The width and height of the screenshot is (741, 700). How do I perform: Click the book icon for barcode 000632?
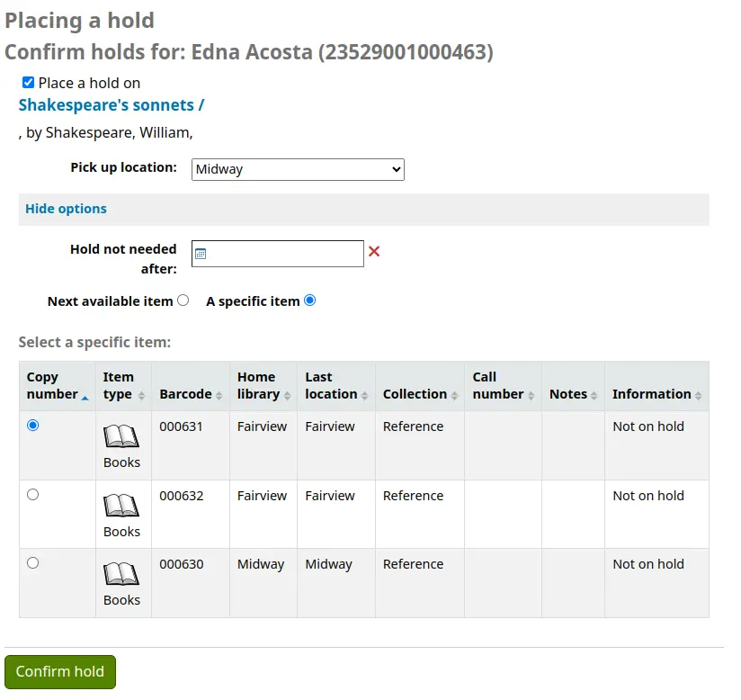point(121,505)
